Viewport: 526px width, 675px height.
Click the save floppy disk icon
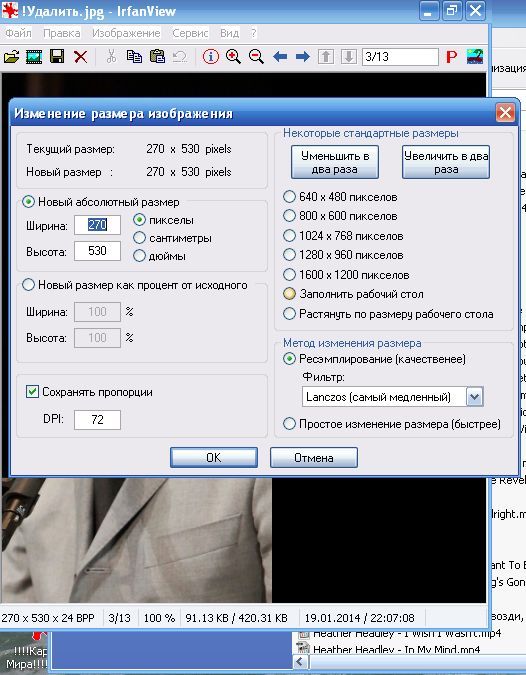[57, 56]
